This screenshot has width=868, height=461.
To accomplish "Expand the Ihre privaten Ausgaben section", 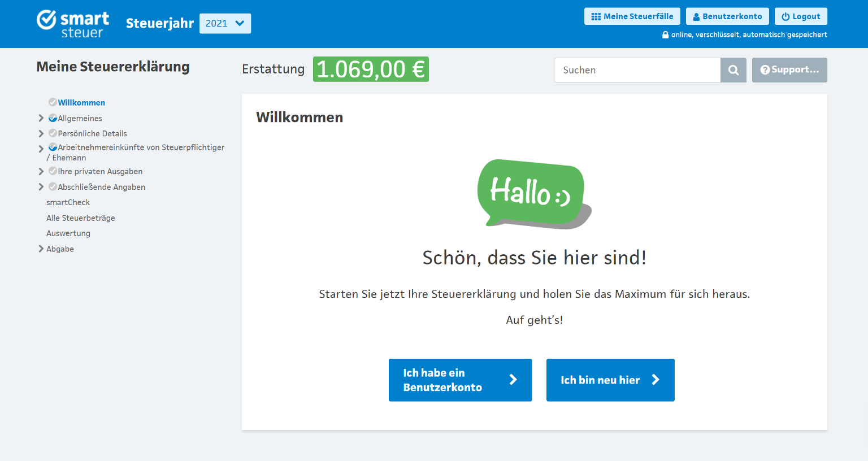I will (41, 171).
